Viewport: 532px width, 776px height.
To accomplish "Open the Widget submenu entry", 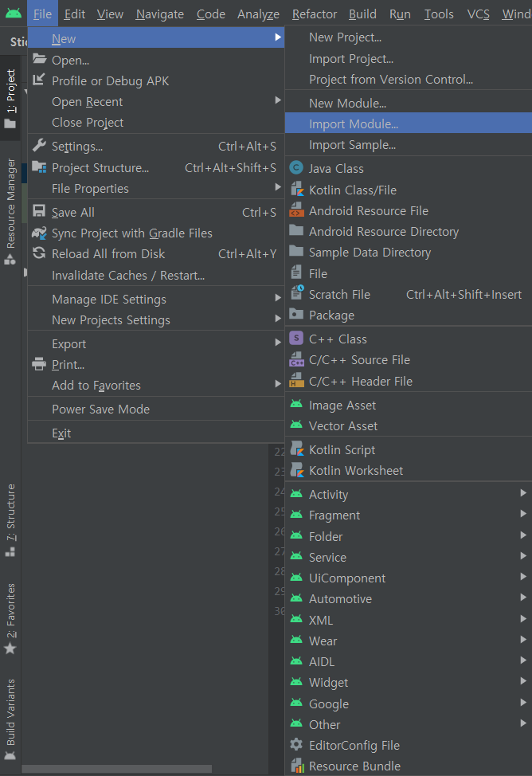I will tap(409, 683).
